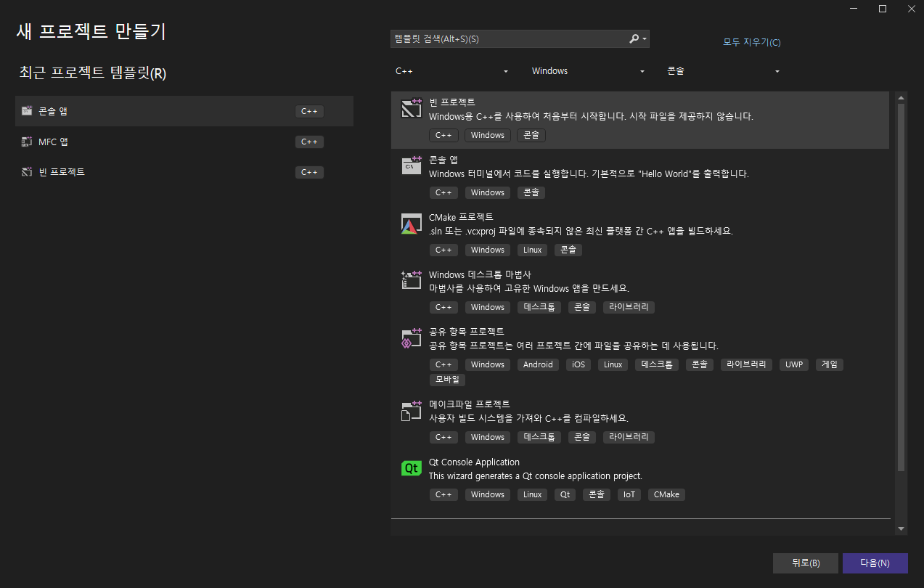
Task: Click 모두 지우기(C) link
Action: pos(752,42)
